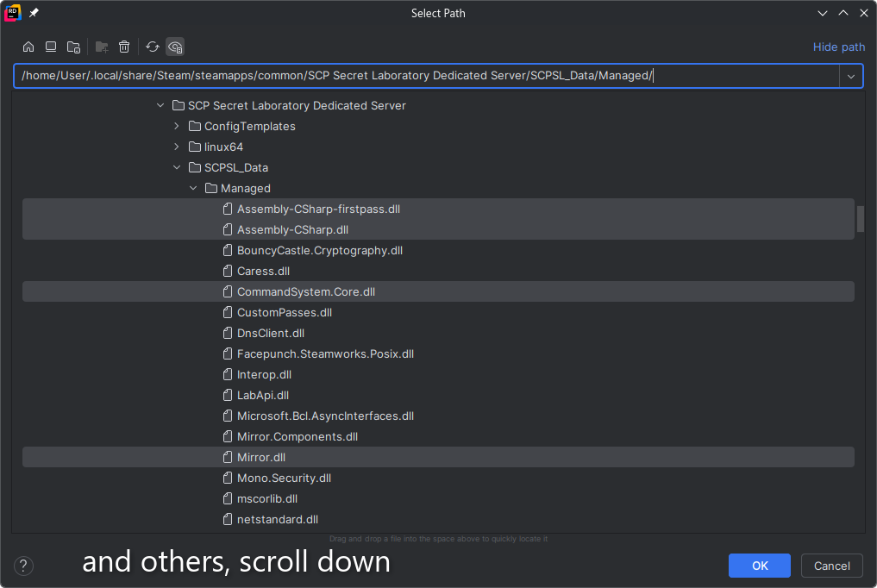The height and width of the screenshot is (588, 877).
Task: Select LabApi.dll file
Action: (x=438, y=395)
